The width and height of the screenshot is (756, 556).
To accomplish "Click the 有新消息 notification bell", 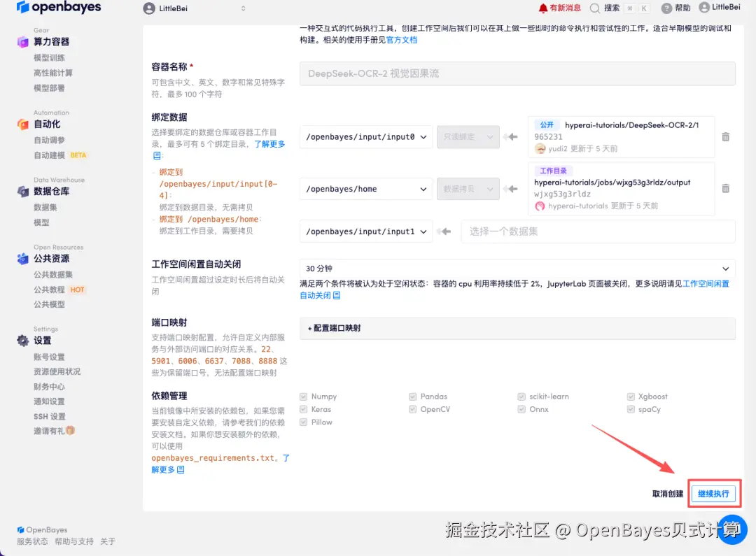I will click(543, 8).
